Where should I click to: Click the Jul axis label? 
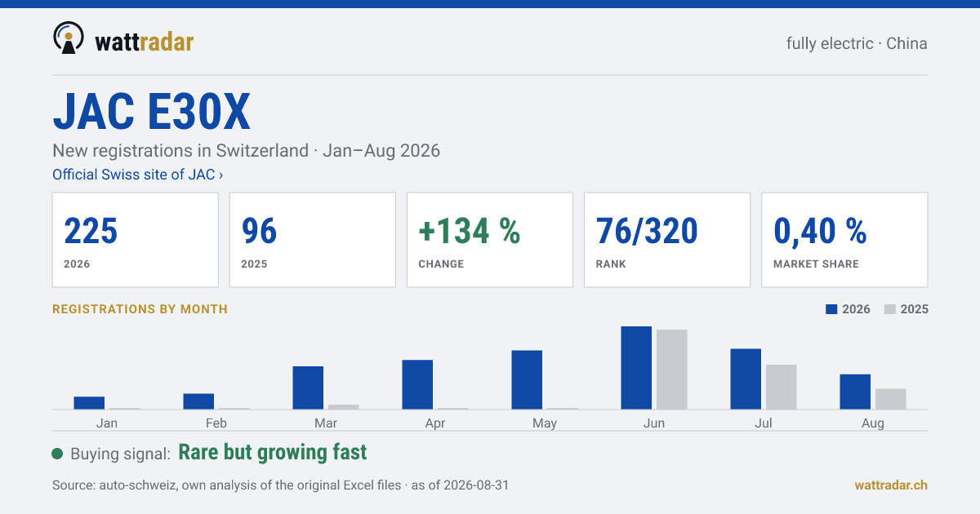[764, 423]
